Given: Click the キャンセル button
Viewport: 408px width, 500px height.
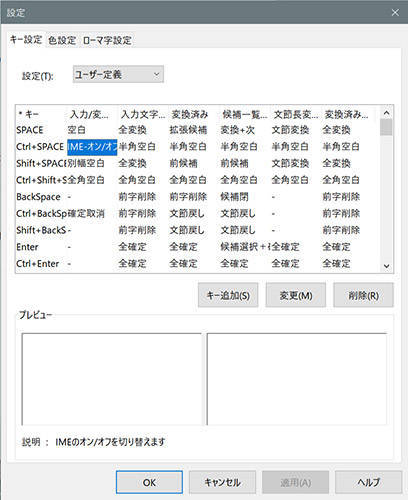Looking at the screenshot, I should 222,482.
